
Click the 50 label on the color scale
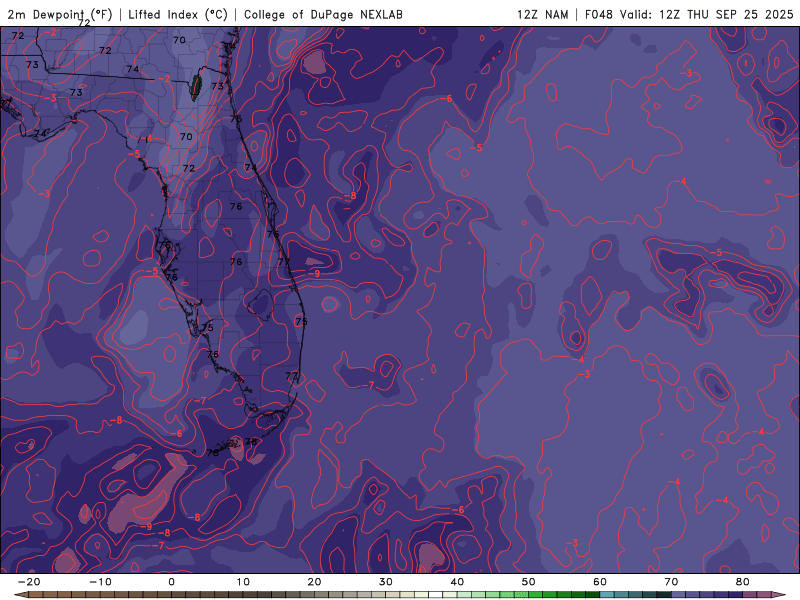(x=529, y=582)
